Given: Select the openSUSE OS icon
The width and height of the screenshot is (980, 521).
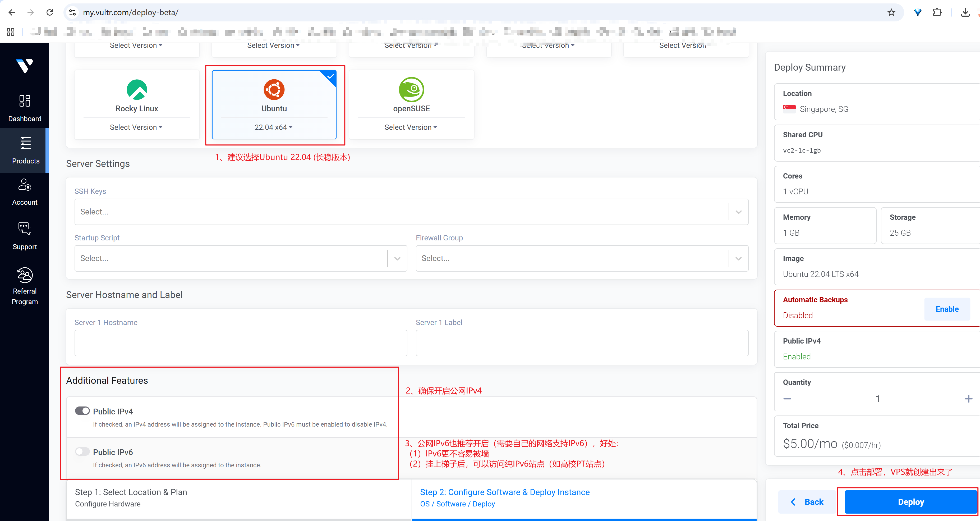Looking at the screenshot, I should tap(411, 90).
